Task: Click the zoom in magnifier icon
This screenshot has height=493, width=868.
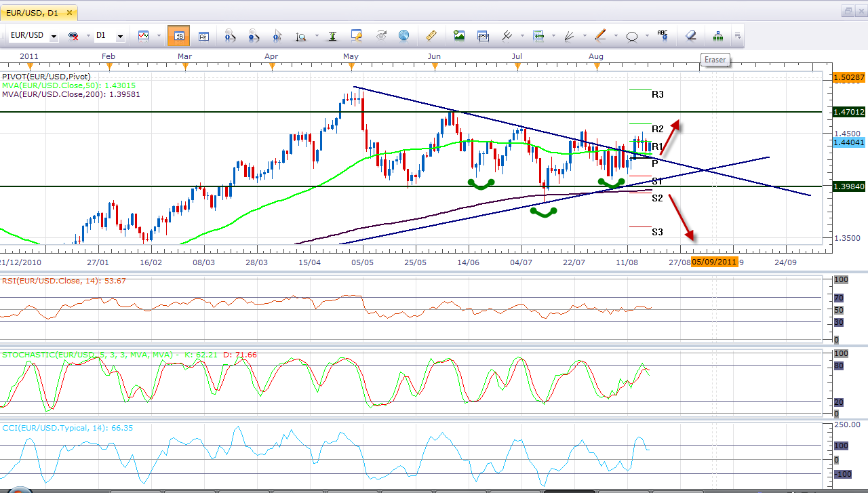Action: click(229, 35)
